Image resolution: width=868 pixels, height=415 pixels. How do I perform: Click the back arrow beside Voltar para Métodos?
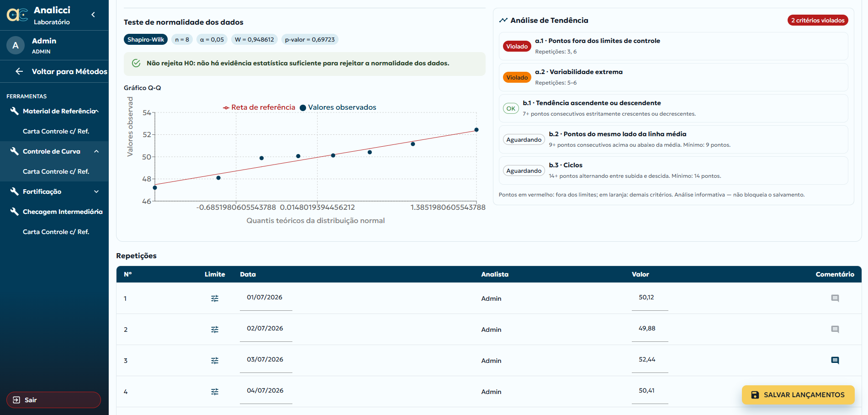19,71
